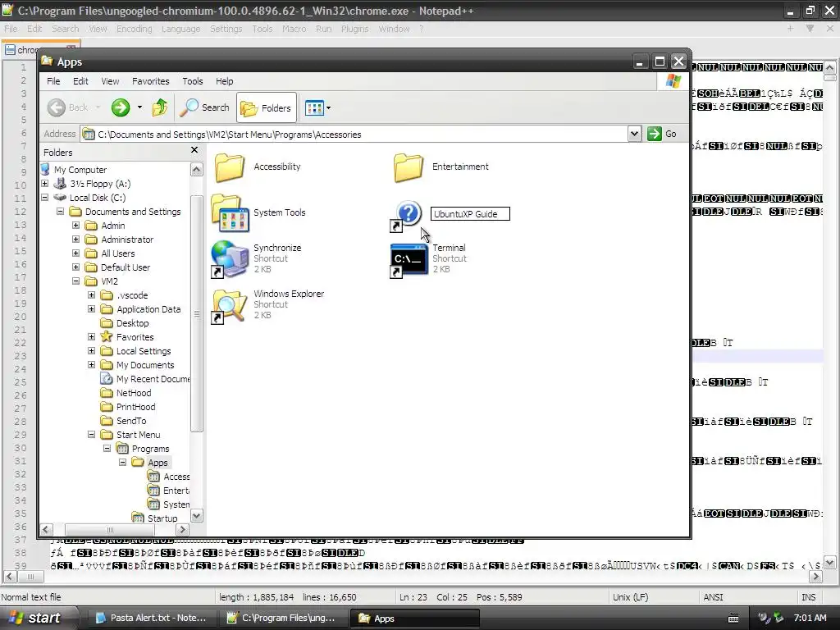Viewport: 840px width, 630px height.
Task: Click the keyboard icon in system tray
Action: point(733,619)
